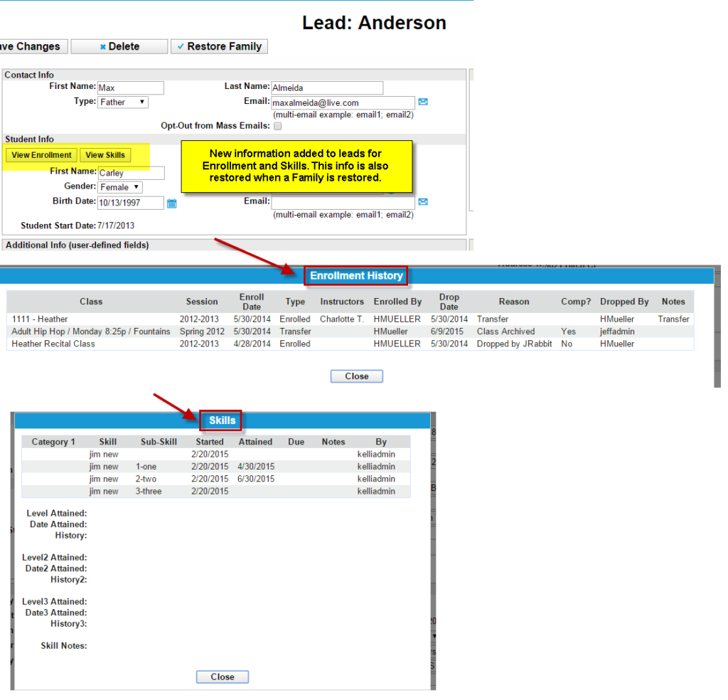This screenshot has width=728, height=700.
Task: Open the View Skills window
Action: coord(105,154)
